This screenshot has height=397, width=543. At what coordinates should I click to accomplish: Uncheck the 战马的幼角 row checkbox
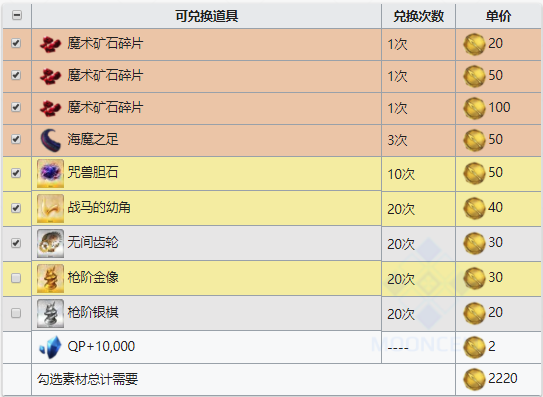coord(16,208)
